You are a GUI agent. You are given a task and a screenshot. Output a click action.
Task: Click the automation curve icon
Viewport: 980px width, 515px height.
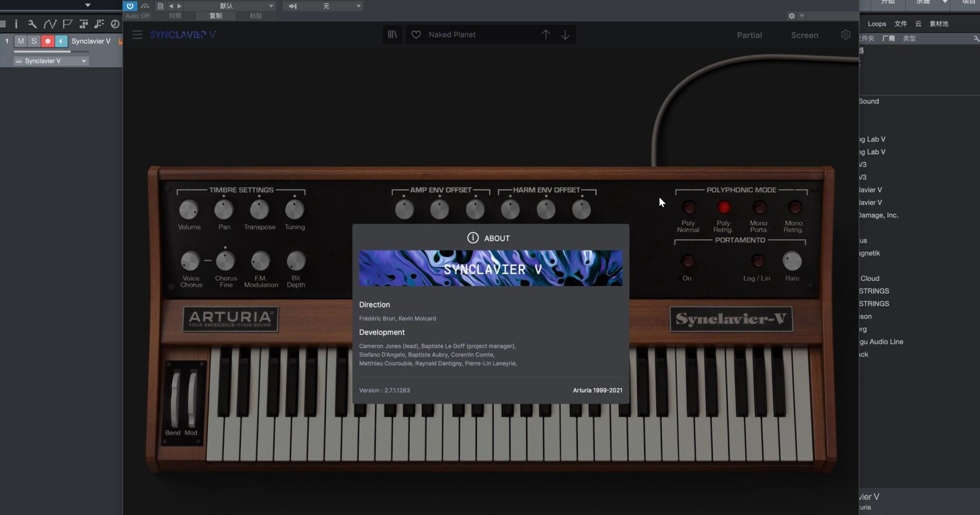pos(50,24)
